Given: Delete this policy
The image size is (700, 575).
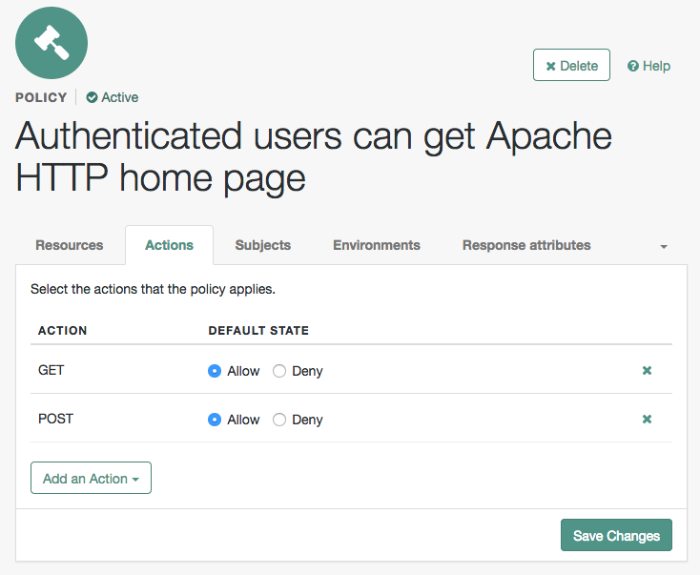Looking at the screenshot, I should click(571, 65).
